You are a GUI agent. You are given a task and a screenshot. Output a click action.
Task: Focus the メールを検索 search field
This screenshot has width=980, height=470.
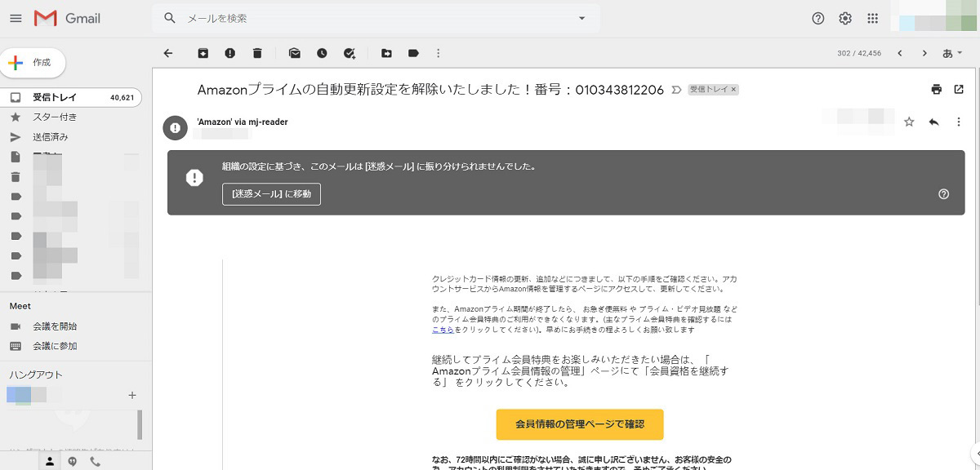[376, 18]
